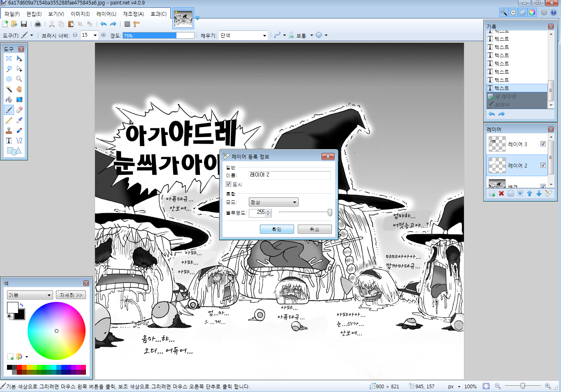Zoom out using the status bar magnifier
561x392 pixels.
tap(498, 386)
